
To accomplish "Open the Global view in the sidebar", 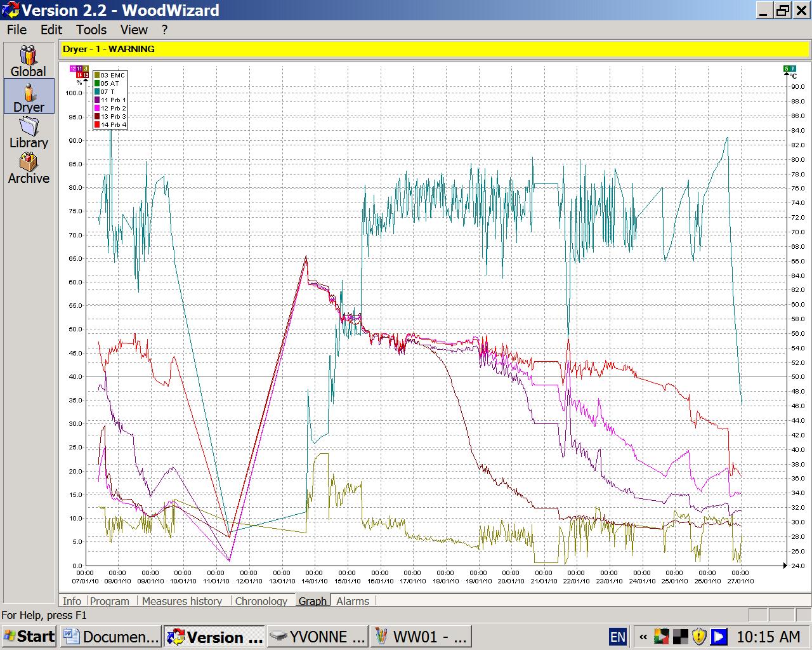I will click(29, 62).
